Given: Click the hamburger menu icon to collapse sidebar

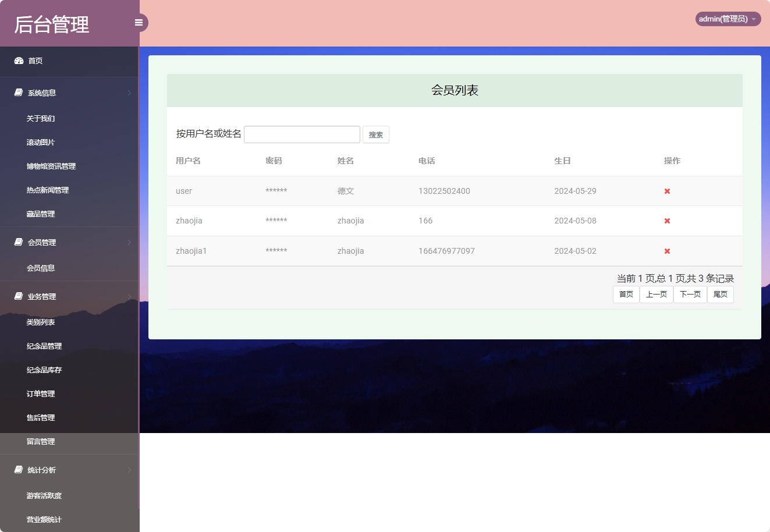Looking at the screenshot, I should click(x=139, y=22).
